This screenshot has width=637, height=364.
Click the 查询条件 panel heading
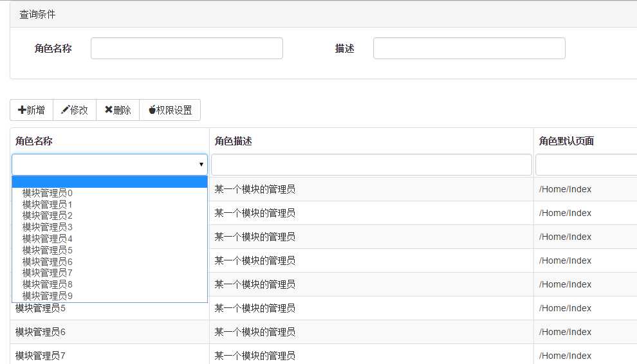(37, 14)
